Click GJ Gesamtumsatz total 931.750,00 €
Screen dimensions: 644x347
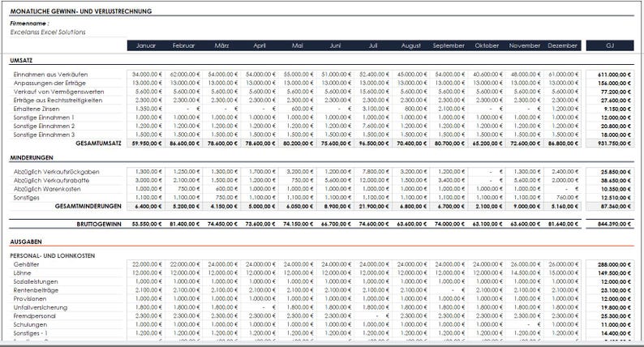(x=610, y=144)
